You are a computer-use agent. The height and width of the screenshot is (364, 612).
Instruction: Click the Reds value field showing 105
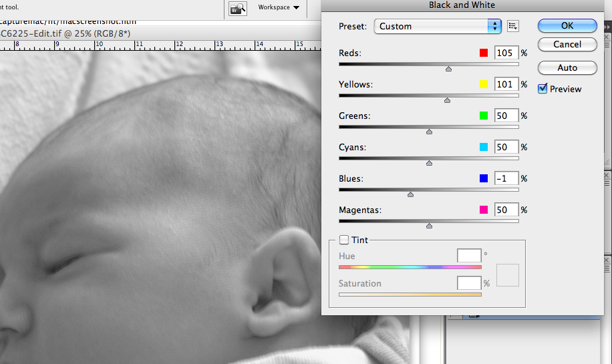(x=506, y=53)
